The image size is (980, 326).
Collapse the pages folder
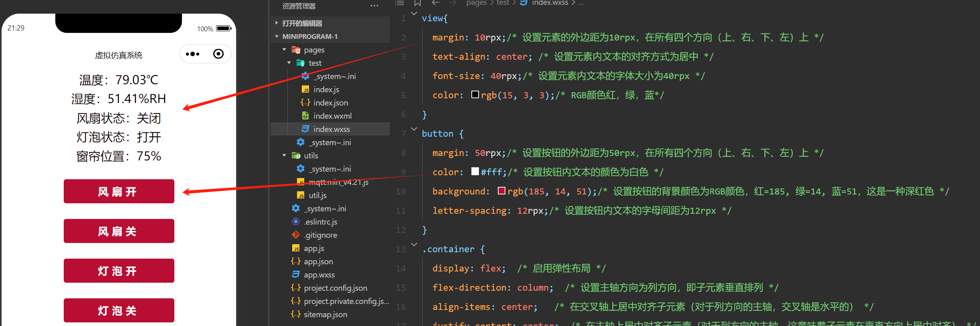tap(284, 50)
